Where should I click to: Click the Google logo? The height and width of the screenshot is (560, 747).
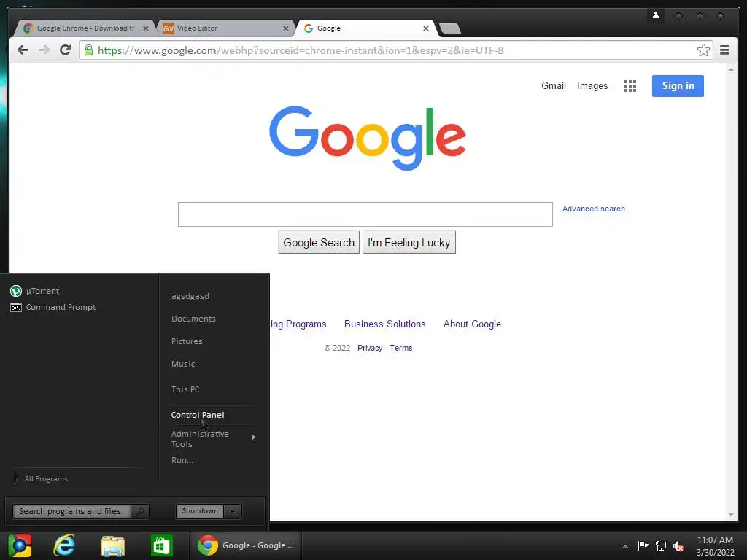coord(368,138)
